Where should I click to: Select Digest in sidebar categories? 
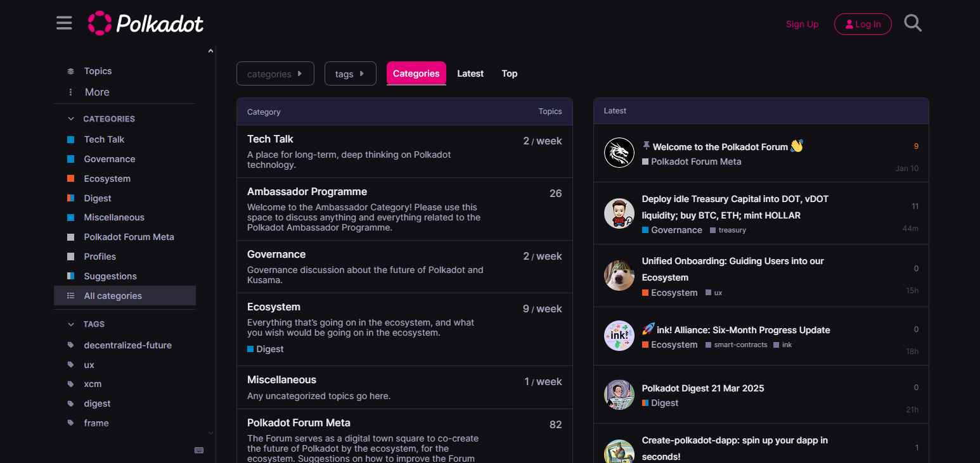pyautogui.click(x=125, y=198)
